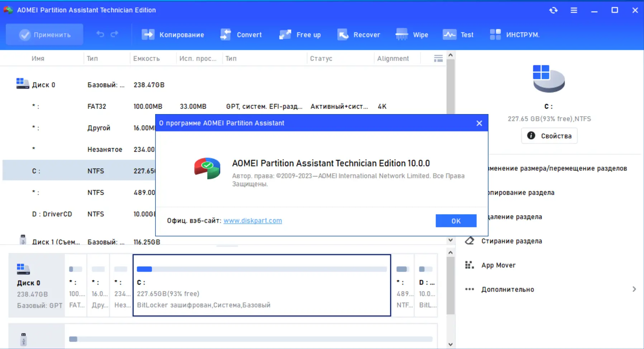Click the Стирание раздела eraser icon
Viewport: 644px width, 349px height.
(x=469, y=241)
